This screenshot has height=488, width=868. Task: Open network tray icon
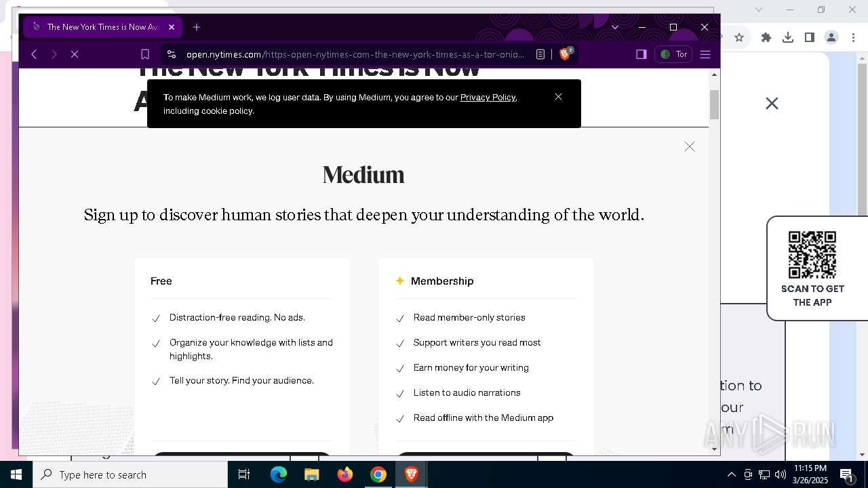pyautogui.click(x=764, y=474)
